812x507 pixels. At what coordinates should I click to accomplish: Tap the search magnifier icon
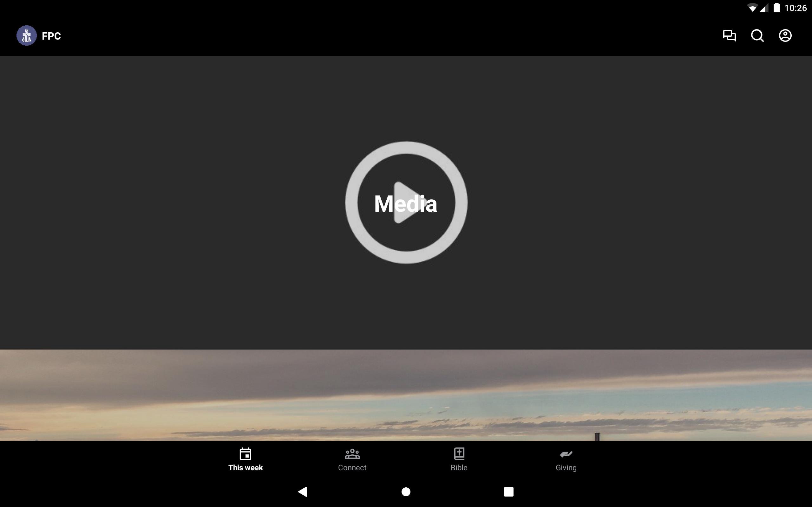tap(757, 35)
